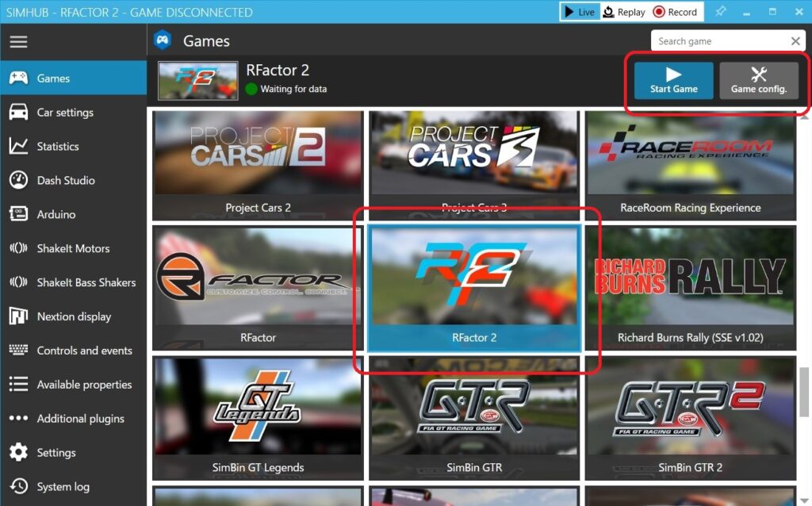
Task: Pin the window with pushpin icon
Action: tap(720, 12)
